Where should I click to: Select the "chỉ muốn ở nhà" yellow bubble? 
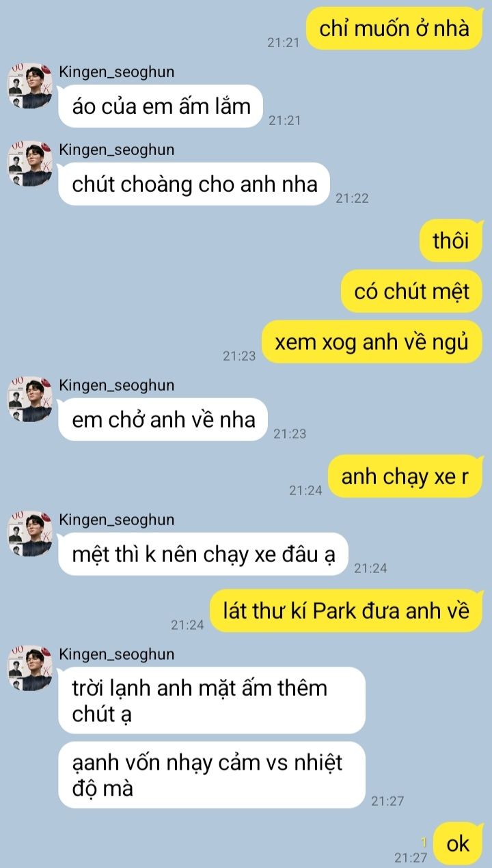click(x=394, y=29)
